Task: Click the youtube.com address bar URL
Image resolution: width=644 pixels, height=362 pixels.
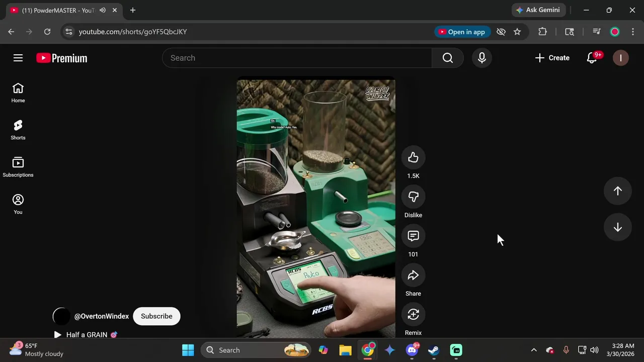Action: coord(133,32)
